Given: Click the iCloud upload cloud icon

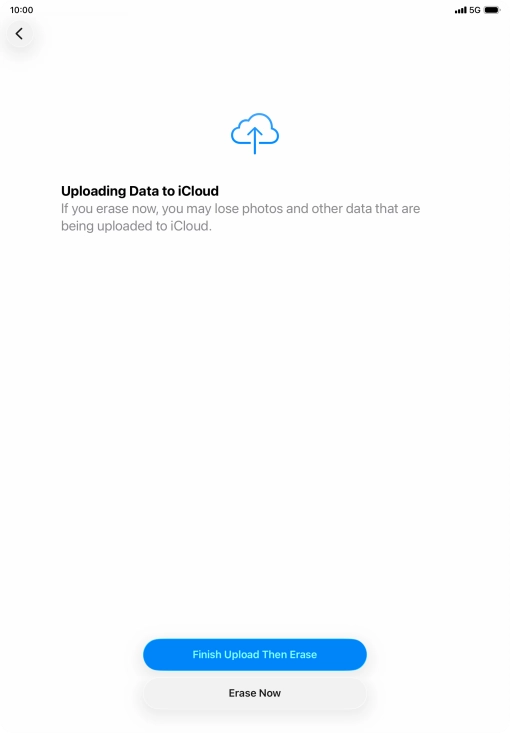Looking at the screenshot, I should pos(255,133).
